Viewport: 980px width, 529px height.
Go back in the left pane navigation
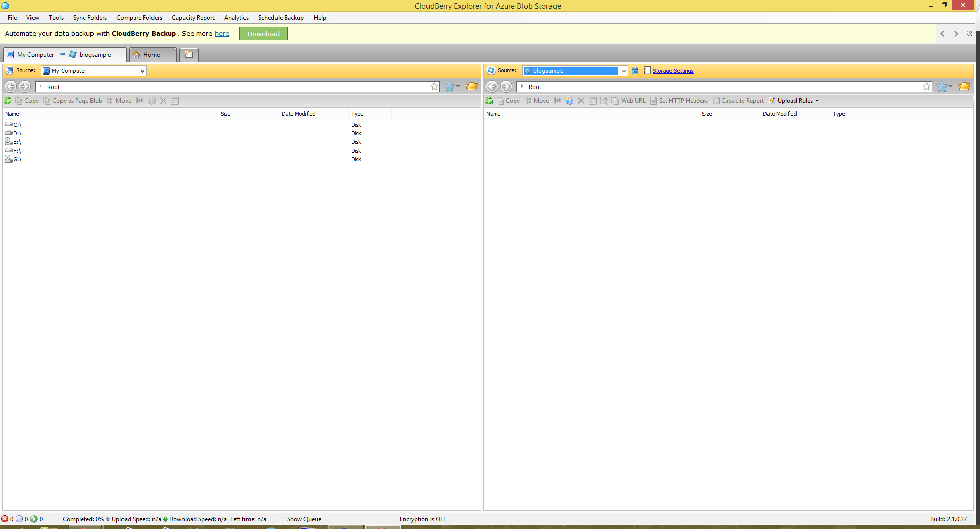click(11, 86)
